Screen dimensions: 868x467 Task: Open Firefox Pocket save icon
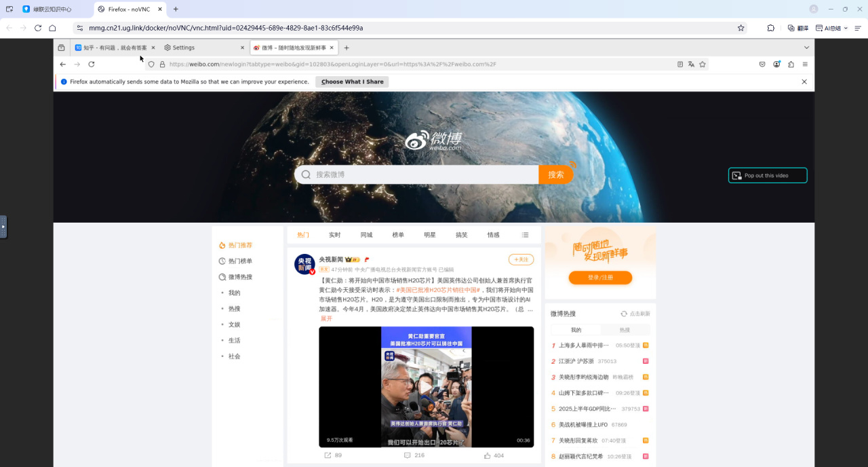pyautogui.click(x=762, y=64)
